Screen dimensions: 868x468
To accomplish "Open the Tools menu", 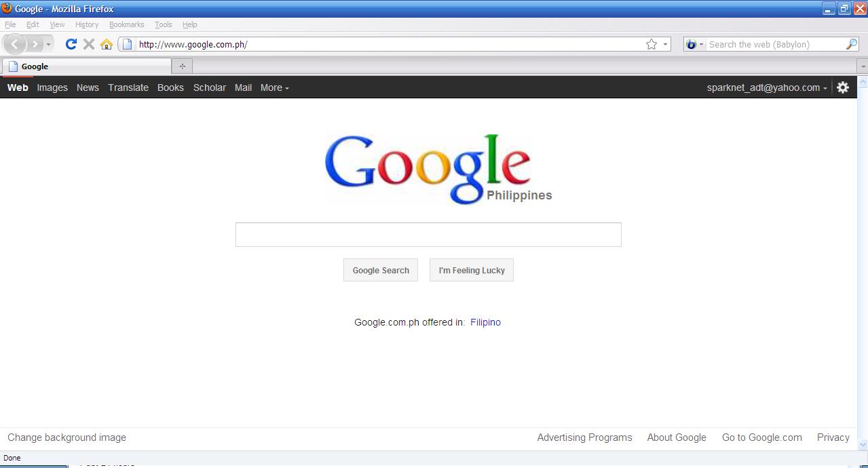I will click(x=163, y=24).
